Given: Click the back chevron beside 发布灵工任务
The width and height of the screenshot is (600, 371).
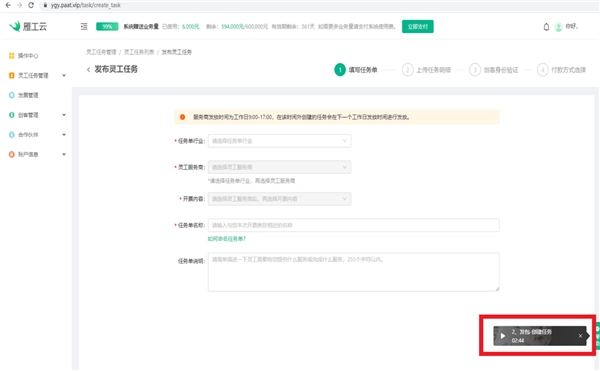Looking at the screenshot, I should click(x=88, y=69).
